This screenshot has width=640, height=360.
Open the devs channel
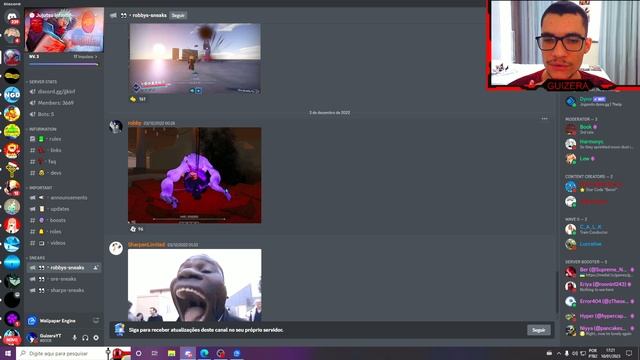(64, 173)
